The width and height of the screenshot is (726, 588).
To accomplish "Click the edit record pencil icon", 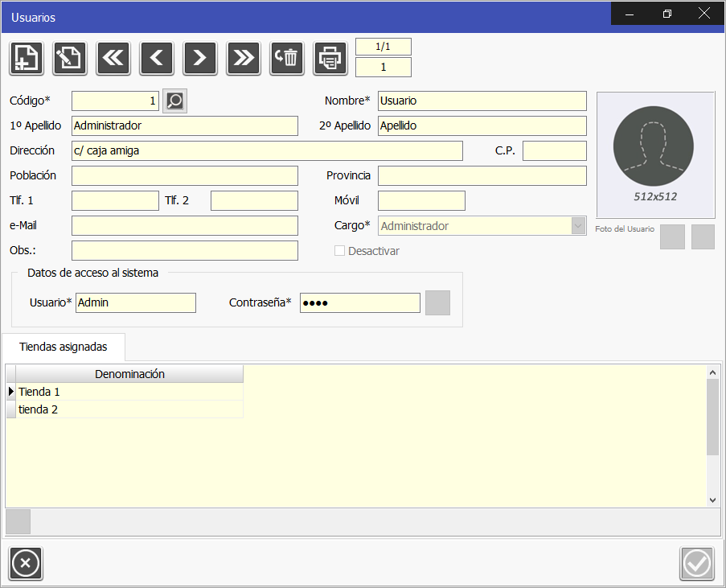I will coord(70,58).
